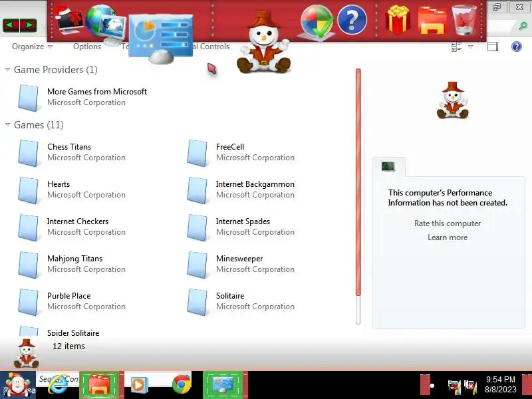Click the red vertical scrollbar thumb
532x399 pixels.
(x=358, y=182)
